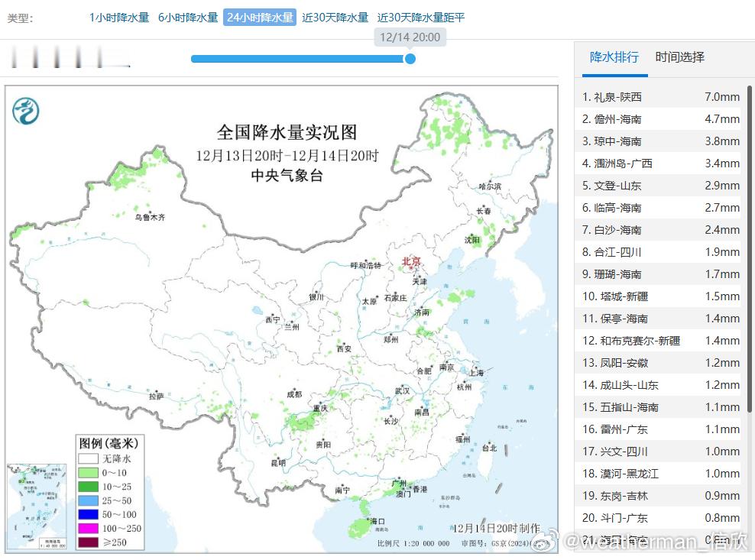This screenshot has height=560, width=755.
Task: Click the 斗门-广东 last ranking entry
Action: [x=659, y=518]
